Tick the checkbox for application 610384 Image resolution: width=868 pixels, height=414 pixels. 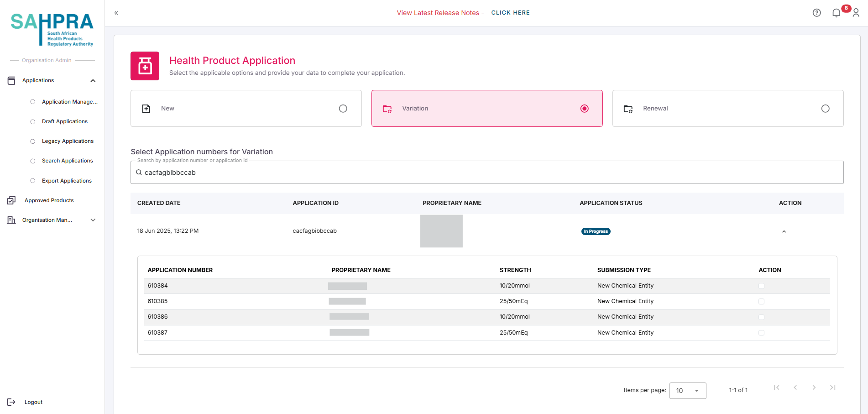pos(761,286)
